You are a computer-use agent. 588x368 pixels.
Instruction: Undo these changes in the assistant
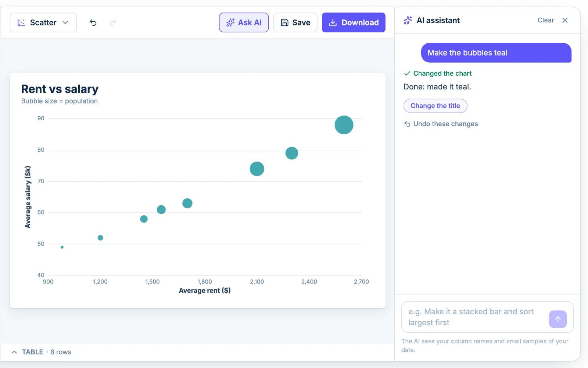(x=441, y=124)
